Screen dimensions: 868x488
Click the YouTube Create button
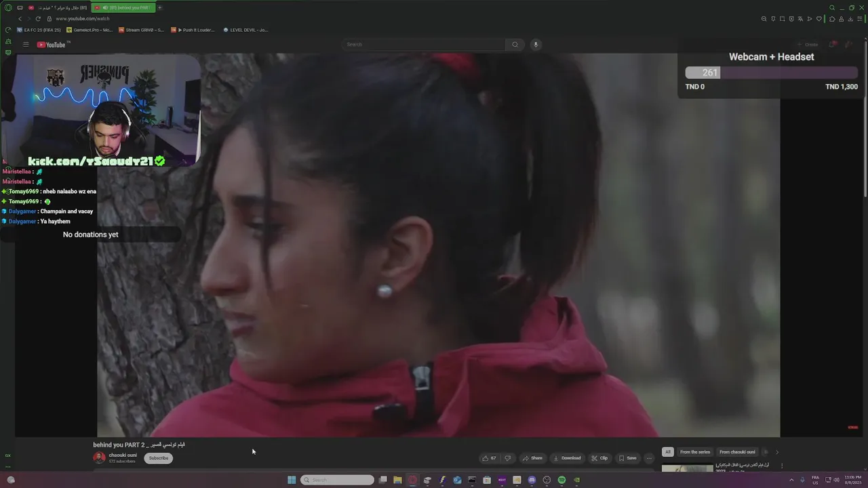click(808, 44)
